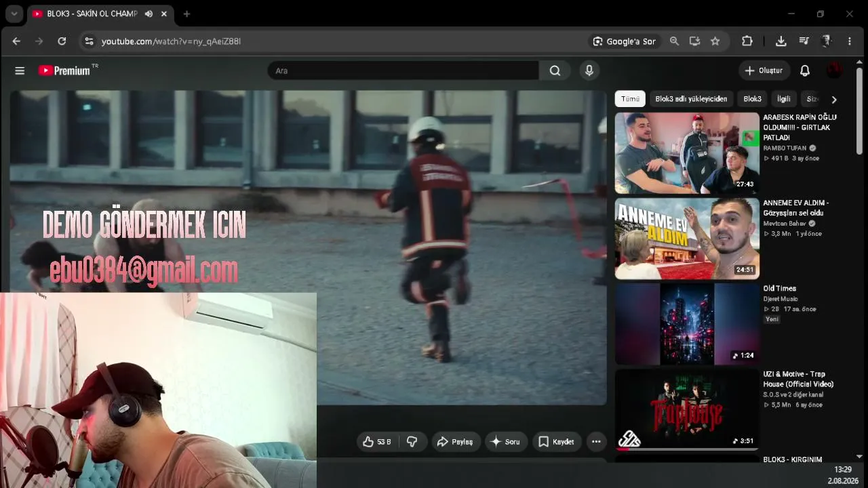868x488 pixels.
Task: Open 'S.O.S ve 2 diğer kanal' link
Action: (793, 394)
